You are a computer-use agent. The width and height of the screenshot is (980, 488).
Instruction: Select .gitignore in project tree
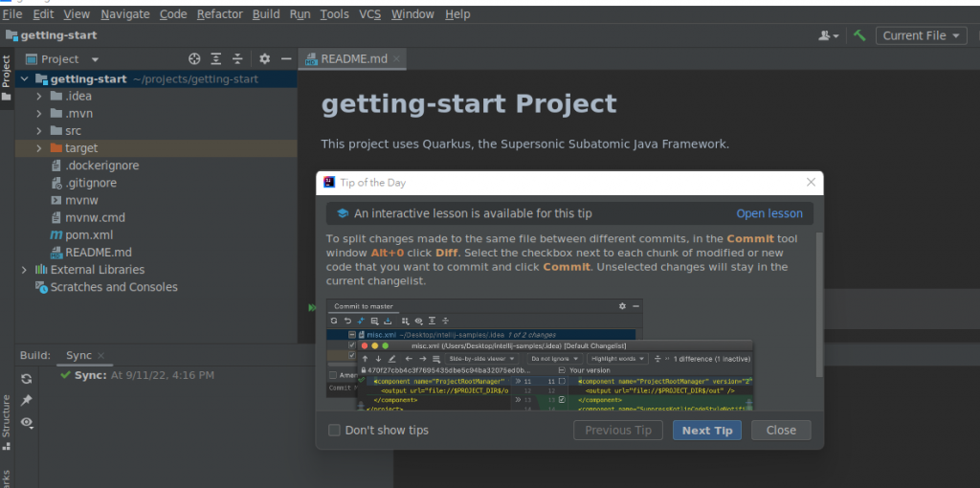(91, 183)
